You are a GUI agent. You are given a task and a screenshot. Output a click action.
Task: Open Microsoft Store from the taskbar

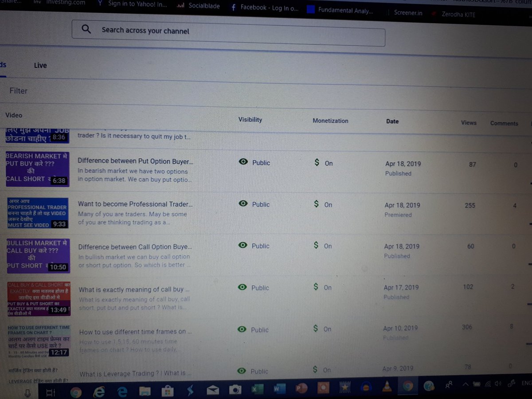(x=167, y=391)
